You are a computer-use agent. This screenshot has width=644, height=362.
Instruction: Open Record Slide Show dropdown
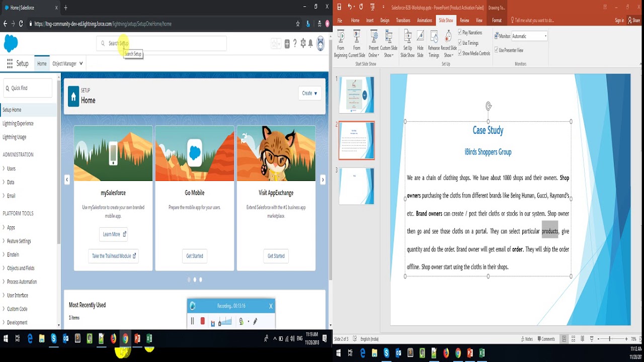[x=449, y=44]
